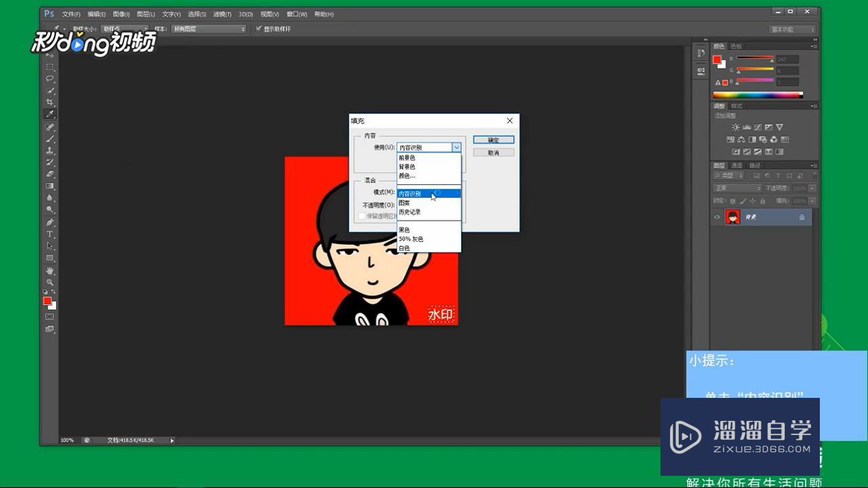
Task: Open the 使用(U) combo box arrow
Action: pyautogui.click(x=456, y=147)
